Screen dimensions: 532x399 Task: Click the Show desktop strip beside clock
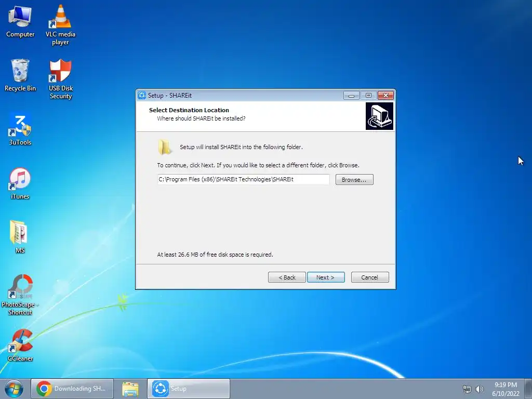pyautogui.click(x=528, y=389)
